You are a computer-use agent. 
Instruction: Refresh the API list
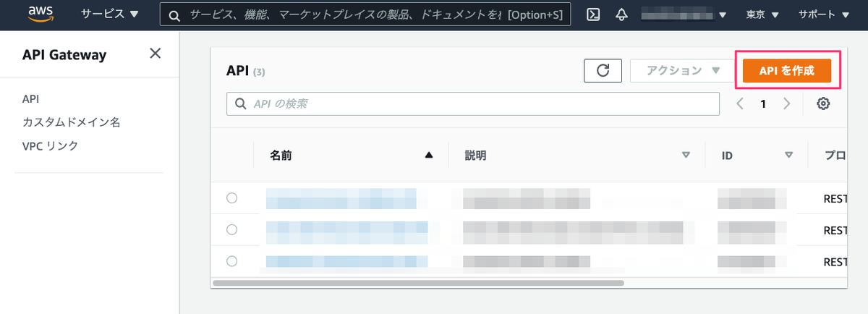pyautogui.click(x=603, y=70)
